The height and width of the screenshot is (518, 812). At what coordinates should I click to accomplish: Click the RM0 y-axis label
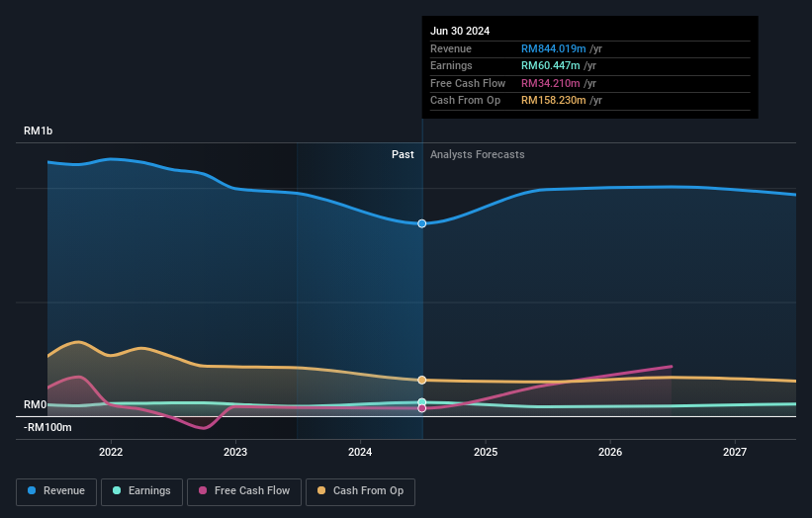36,404
